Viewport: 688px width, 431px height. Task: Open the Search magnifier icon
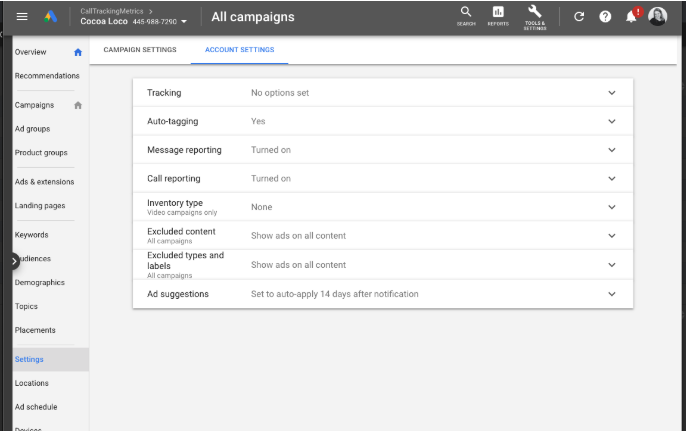click(465, 15)
